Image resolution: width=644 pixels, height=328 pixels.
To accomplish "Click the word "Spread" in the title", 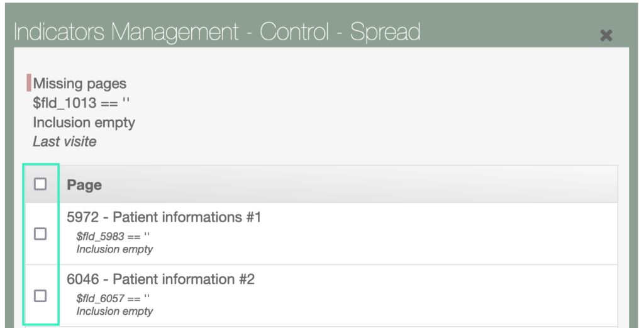I will [385, 32].
